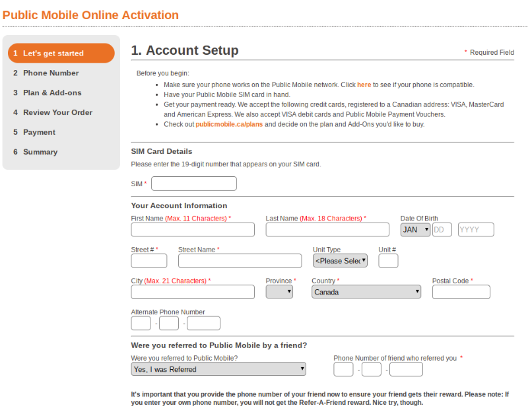The width and height of the screenshot is (530, 420).
Task: Open the Plan & Add-ons step
Action: (48, 92)
